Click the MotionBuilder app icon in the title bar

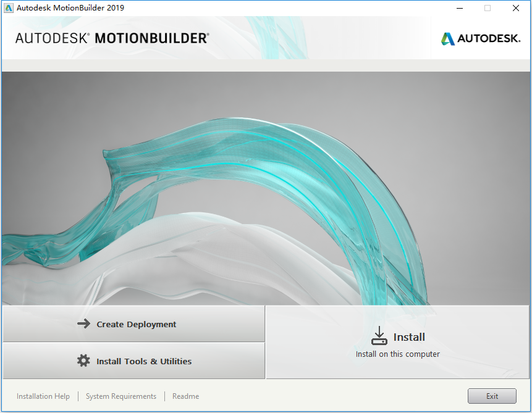9,8
